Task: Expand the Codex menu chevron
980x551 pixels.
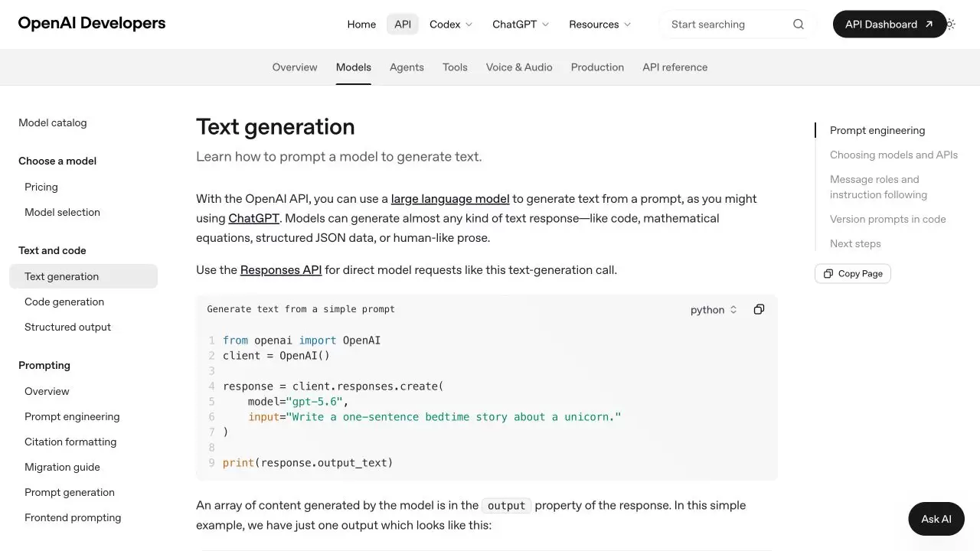Action: tap(469, 24)
